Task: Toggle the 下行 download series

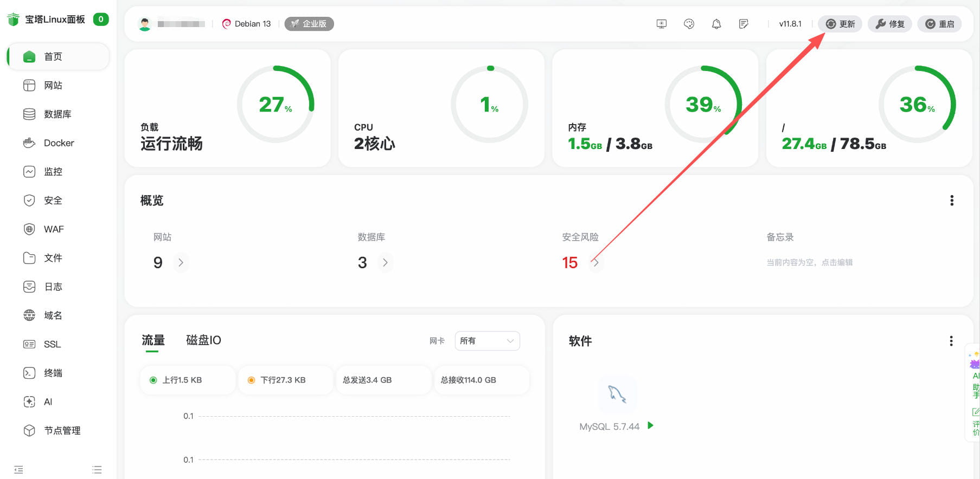Action: [x=286, y=380]
